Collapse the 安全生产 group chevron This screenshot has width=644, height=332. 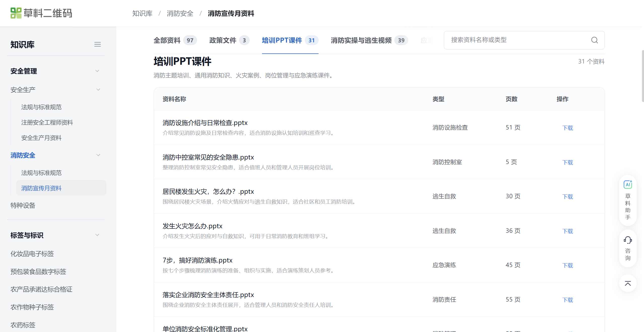[98, 90]
